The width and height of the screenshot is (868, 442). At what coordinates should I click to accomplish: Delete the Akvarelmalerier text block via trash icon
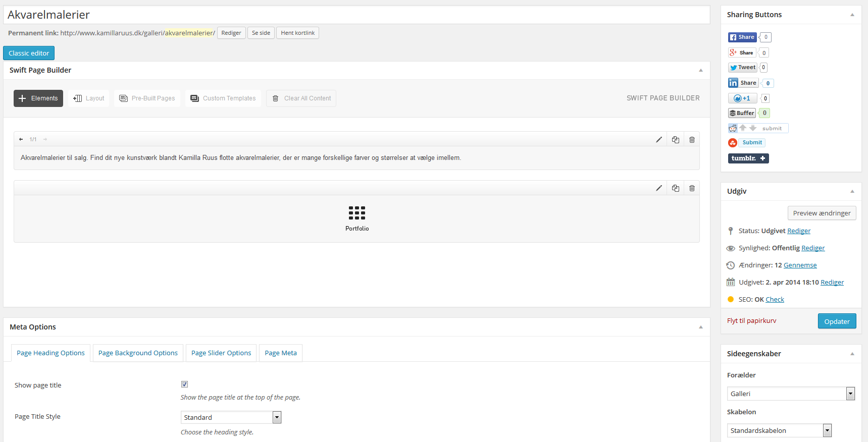pyautogui.click(x=692, y=140)
